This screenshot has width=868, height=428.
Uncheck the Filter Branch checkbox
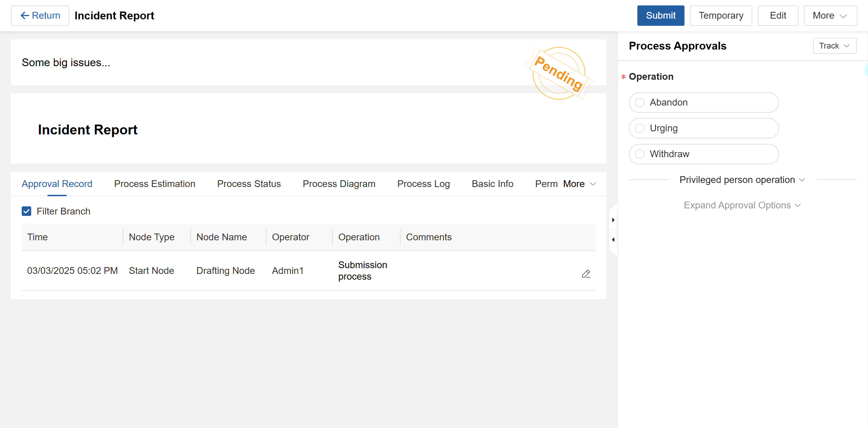[x=26, y=211]
